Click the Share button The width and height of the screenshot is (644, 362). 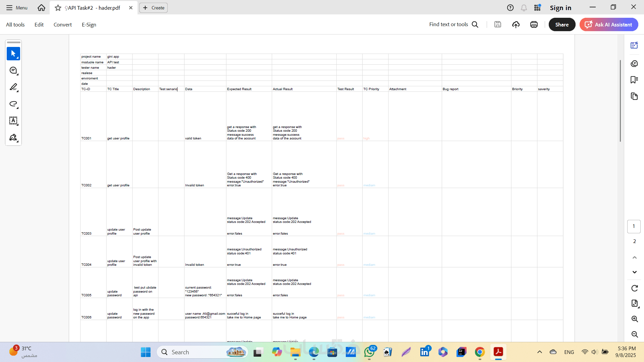(562, 24)
